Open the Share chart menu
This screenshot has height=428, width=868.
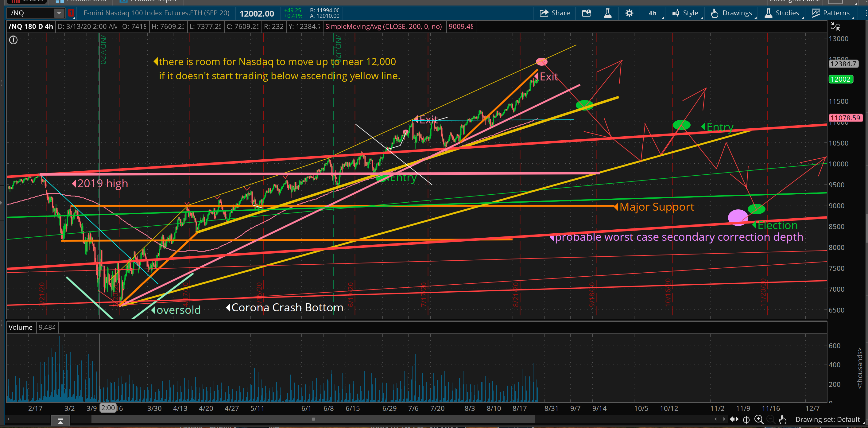[x=555, y=13]
